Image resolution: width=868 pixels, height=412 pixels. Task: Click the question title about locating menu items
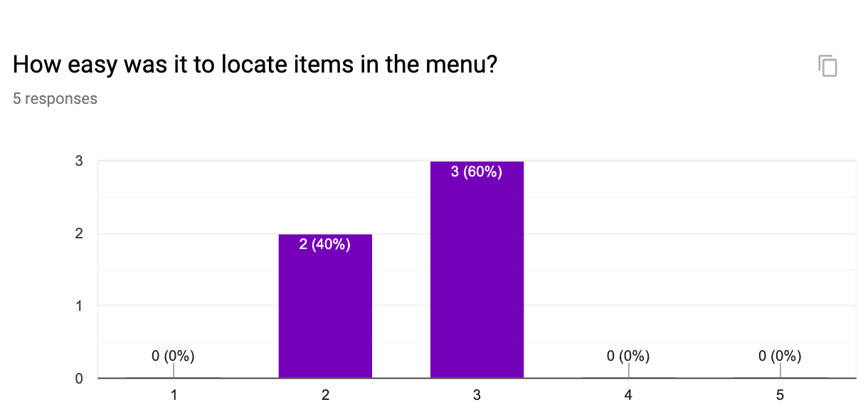255,65
